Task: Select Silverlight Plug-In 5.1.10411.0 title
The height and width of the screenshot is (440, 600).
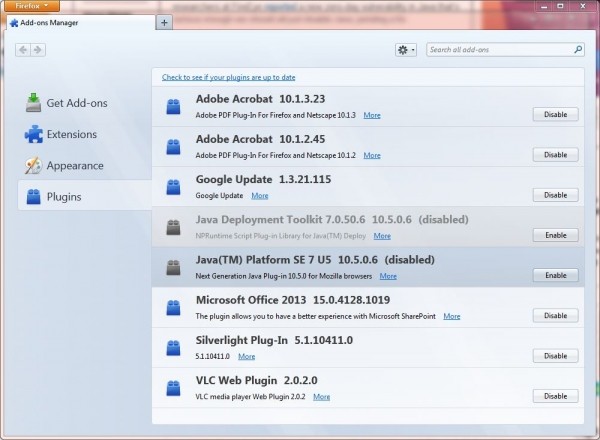Action: pyautogui.click(x=274, y=340)
